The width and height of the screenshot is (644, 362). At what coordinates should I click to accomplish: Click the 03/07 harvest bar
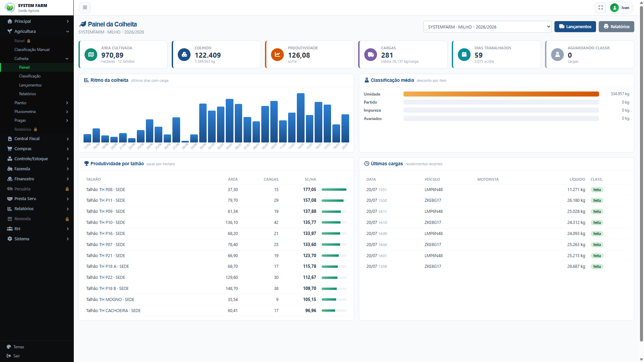[229, 121]
